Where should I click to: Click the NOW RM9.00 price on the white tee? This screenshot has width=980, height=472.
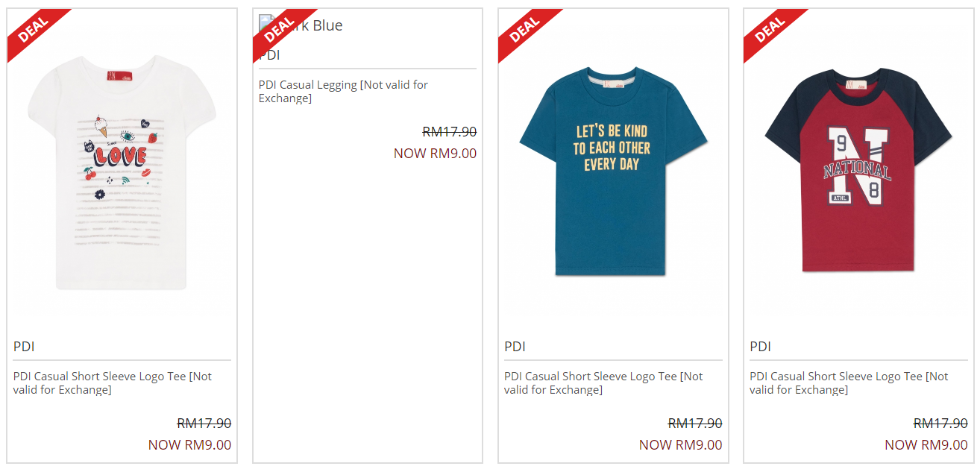point(189,445)
